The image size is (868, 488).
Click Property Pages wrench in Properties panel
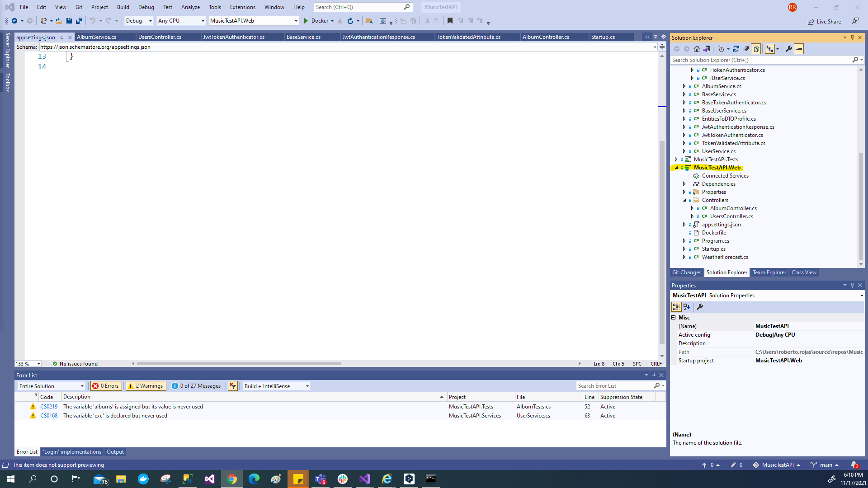coord(700,307)
